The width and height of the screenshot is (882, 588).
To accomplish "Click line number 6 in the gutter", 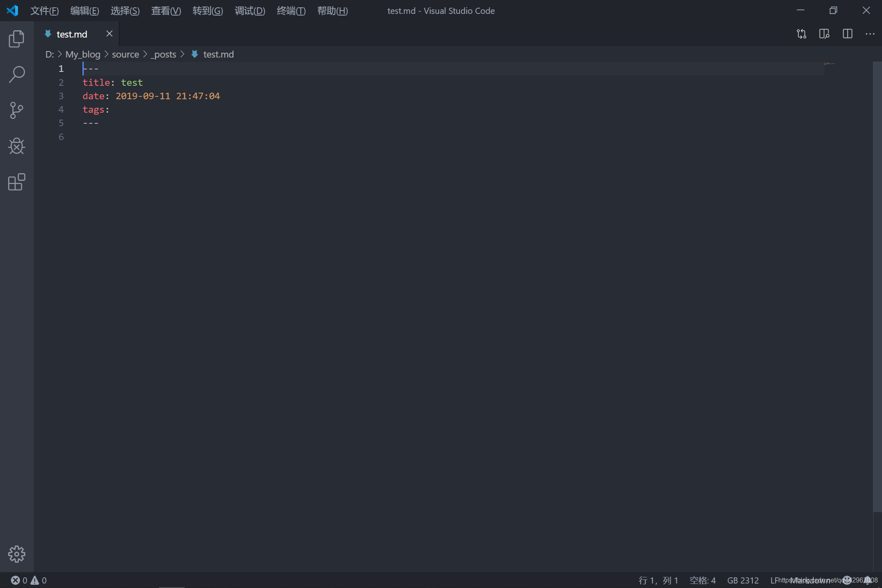I will click(61, 137).
